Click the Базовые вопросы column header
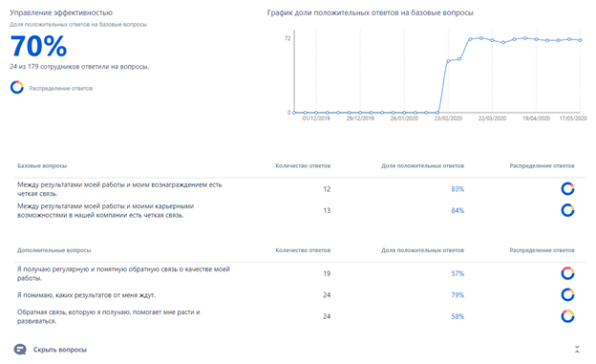The width and height of the screenshot is (596, 364). pos(42,166)
